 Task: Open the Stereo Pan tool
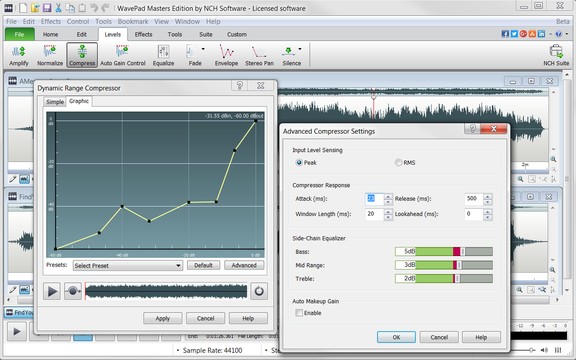[259, 55]
